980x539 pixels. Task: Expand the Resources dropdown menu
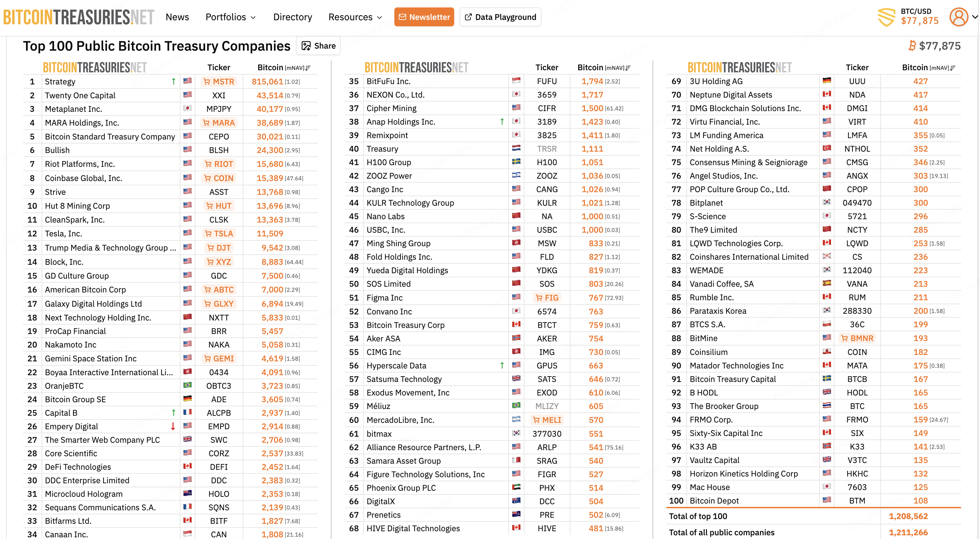(x=355, y=17)
